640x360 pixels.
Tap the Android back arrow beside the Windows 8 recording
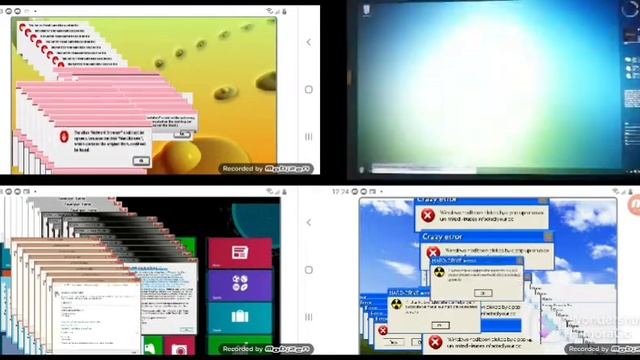click(309, 222)
